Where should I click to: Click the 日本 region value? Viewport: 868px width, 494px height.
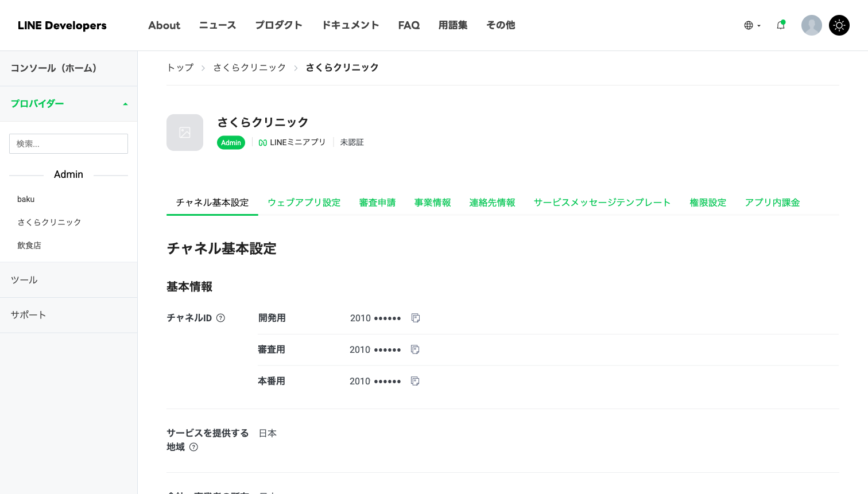coord(268,433)
